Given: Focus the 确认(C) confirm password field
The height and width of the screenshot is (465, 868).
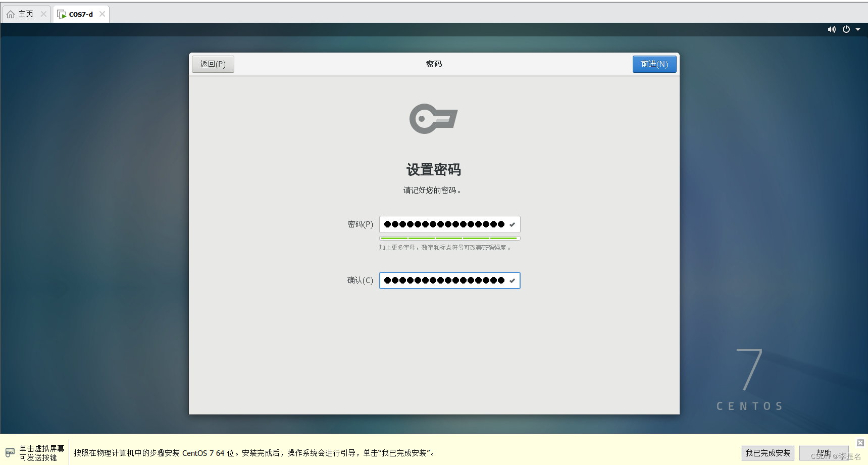Looking at the screenshot, I should pyautogui.click(x=449, y=281).
